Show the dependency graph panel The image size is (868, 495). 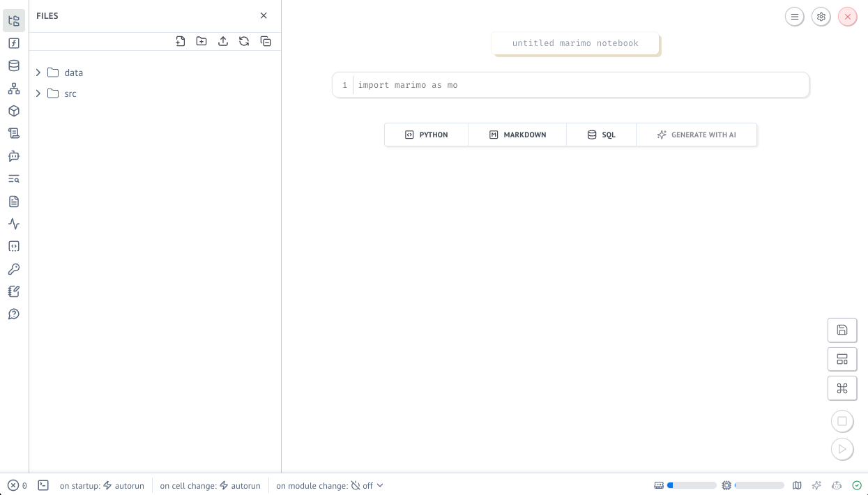pyautogui.click(x=14, y=88)
